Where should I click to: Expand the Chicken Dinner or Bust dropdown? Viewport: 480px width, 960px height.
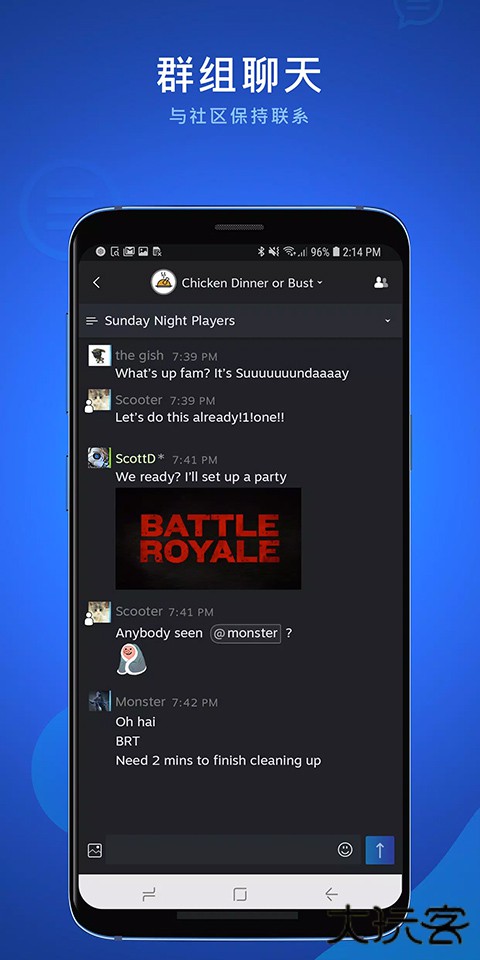click(320, 283)
